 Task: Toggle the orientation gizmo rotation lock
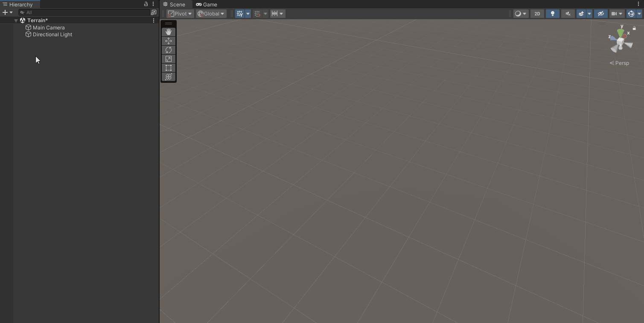click(x=634, y=28)
